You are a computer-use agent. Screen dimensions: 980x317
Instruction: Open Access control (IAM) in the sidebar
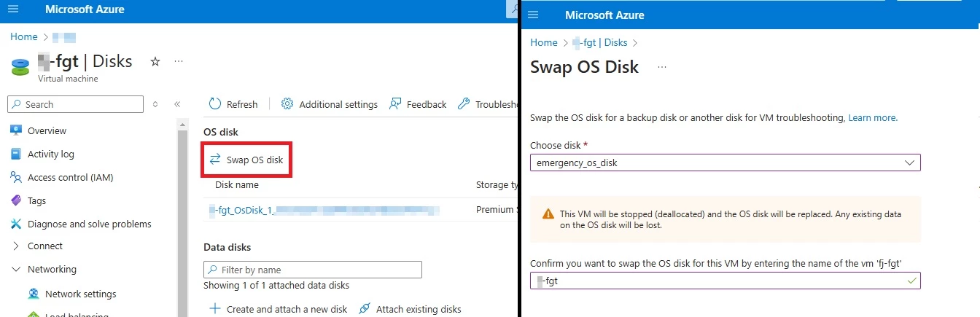[70, 177]
